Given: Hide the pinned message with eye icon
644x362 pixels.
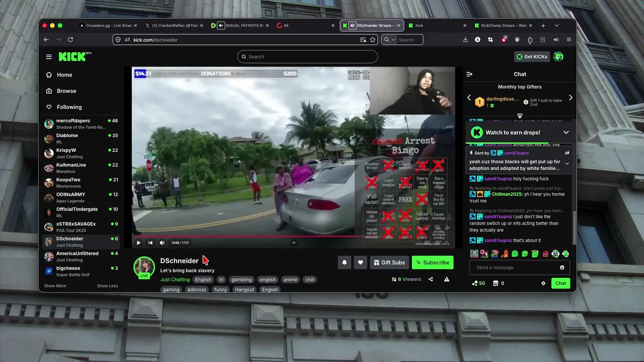Looking at the screenshot, I should tap(567, 153).
